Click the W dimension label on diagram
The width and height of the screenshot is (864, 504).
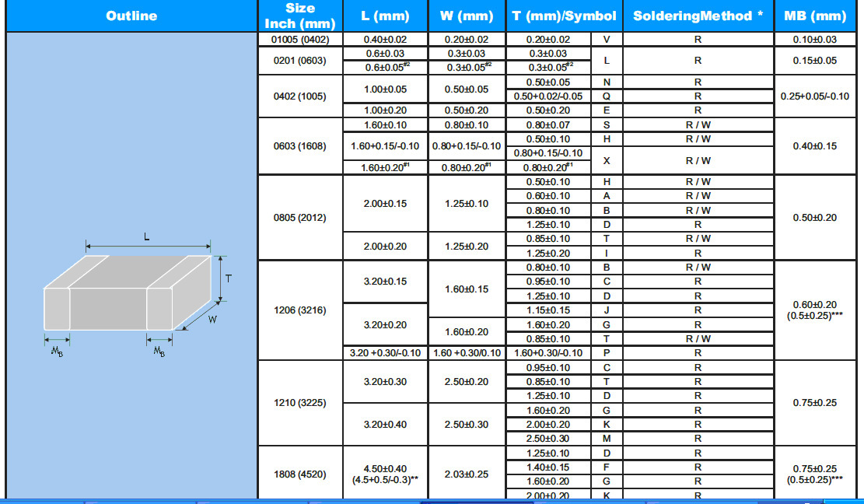[x=212, y=320]
